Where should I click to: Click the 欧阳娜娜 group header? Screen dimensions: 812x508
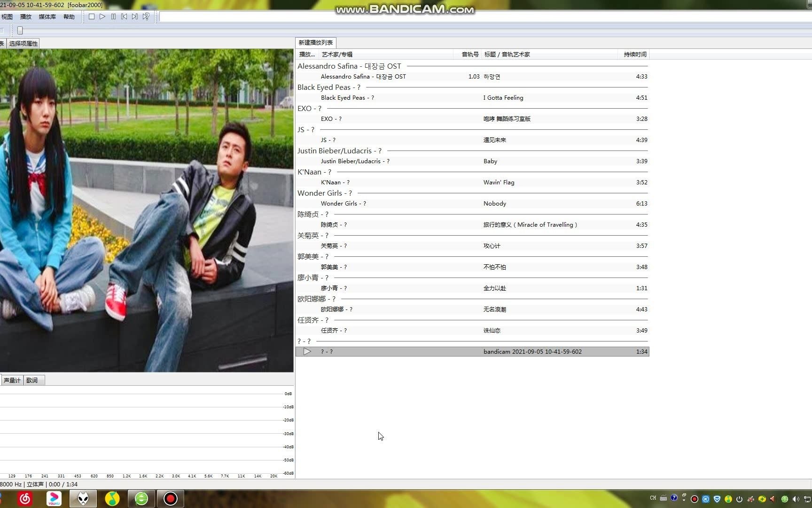(472, 299)
